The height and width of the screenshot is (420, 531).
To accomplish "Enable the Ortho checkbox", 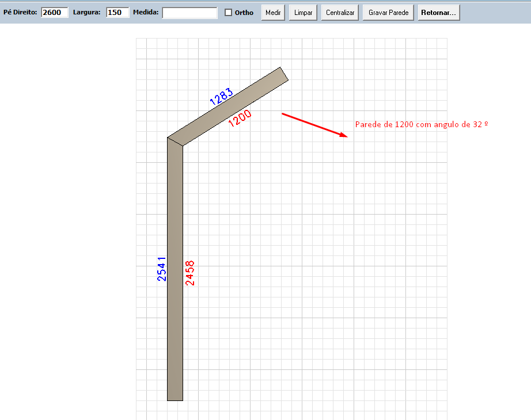I will pyautogui.click(x=229, y=13).
